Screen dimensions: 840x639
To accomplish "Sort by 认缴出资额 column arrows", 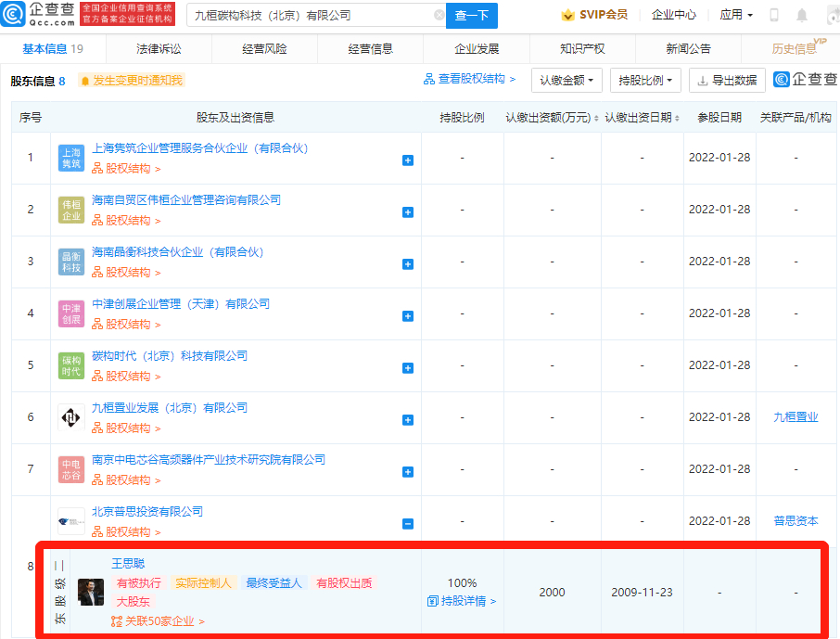I will 596,118.
